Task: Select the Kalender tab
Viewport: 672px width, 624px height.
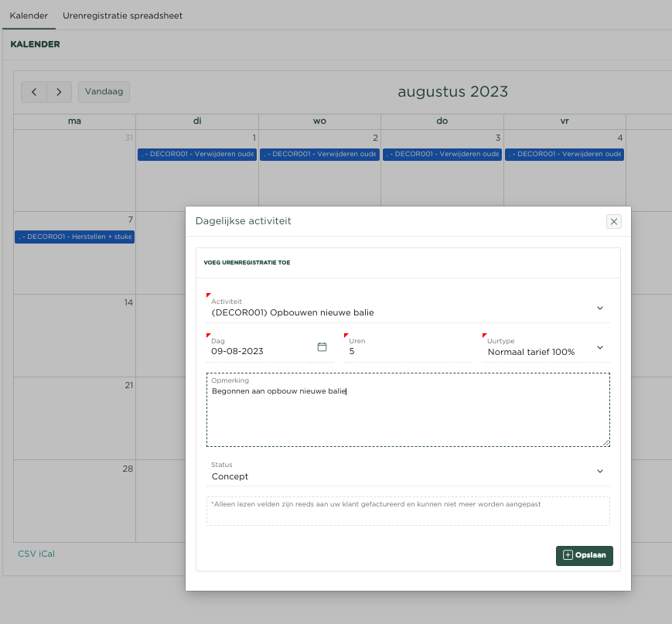Action: point(29,15)
